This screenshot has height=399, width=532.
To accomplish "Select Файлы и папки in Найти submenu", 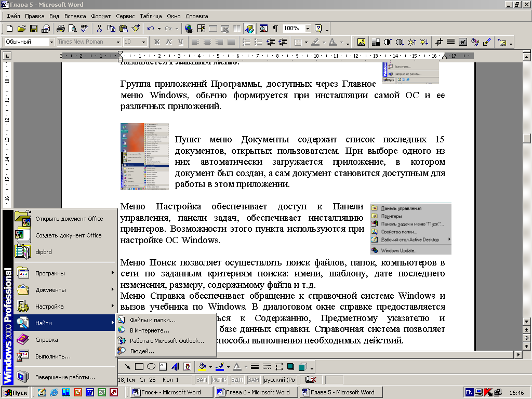I will click(166, 320).
